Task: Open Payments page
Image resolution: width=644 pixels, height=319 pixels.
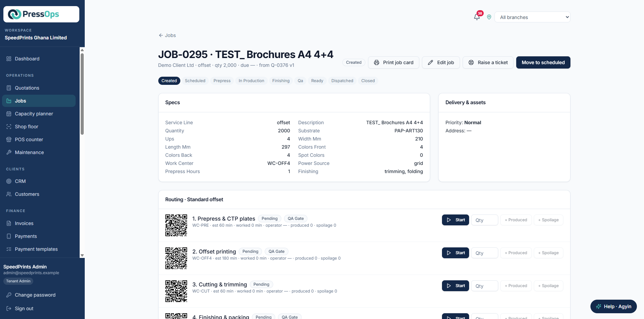Action: 39,236
